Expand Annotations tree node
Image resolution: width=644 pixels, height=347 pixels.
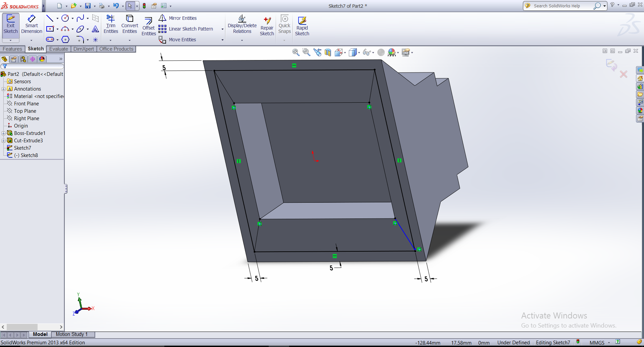click(x=3, y=89)
